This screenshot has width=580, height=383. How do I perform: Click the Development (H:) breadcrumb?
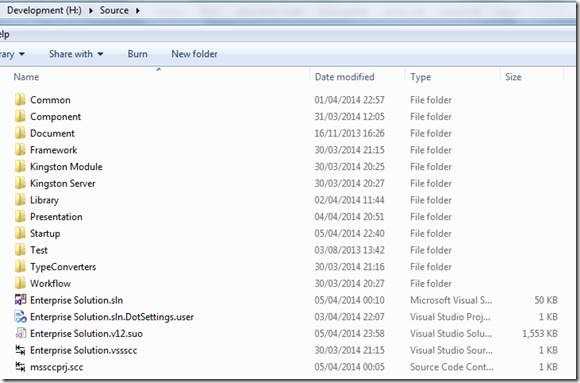click(x=44, y=10)
